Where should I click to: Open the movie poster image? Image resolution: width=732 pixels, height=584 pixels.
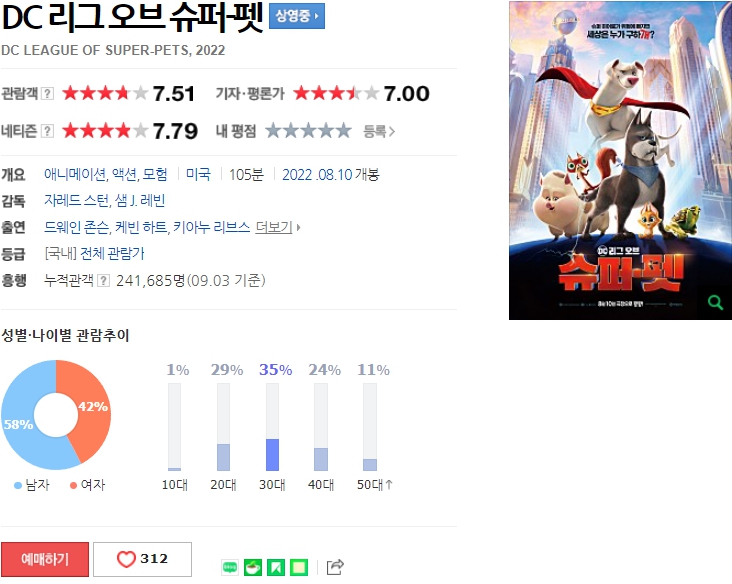[x=620, y=161]
